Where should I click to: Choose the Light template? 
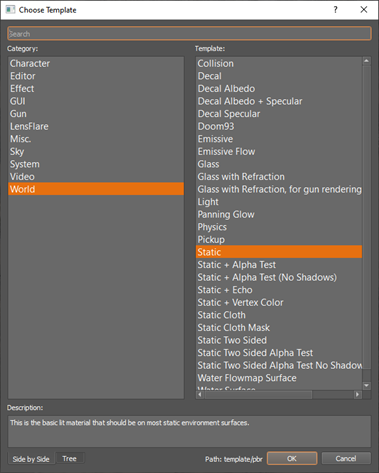click(x=279, y=202)
